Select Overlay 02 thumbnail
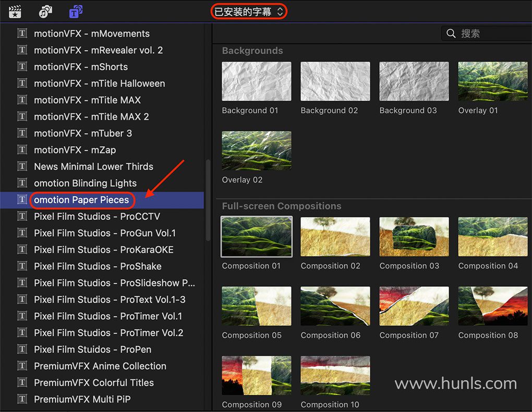 coord(257,151)
